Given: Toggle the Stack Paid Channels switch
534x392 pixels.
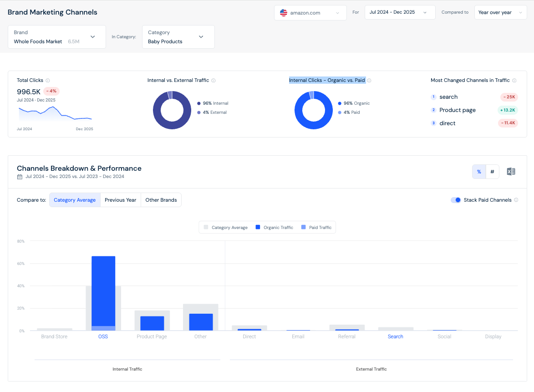Looking at the screenshot, I should point(456,200).
